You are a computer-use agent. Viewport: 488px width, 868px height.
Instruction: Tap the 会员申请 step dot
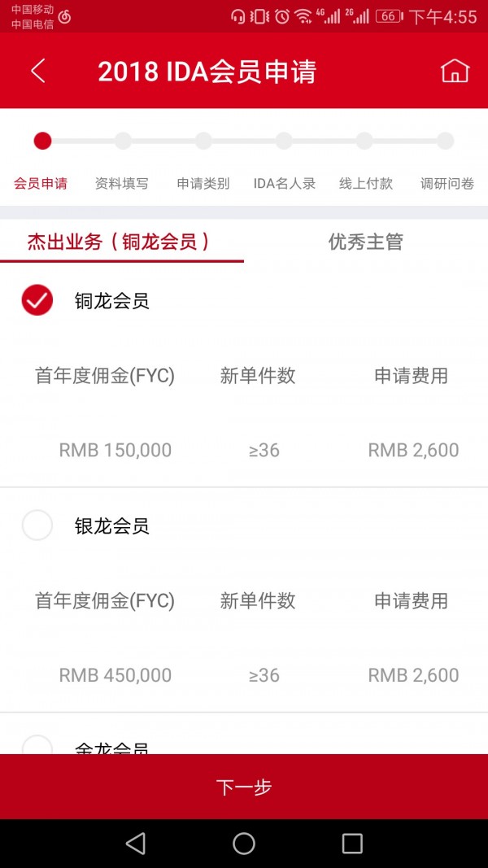point(42,141)
